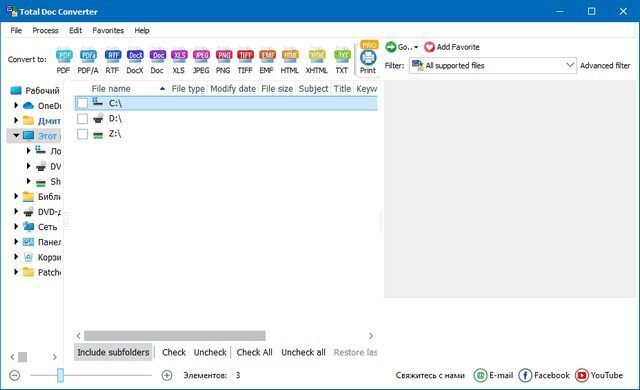Open the File menu

[16, 31]
